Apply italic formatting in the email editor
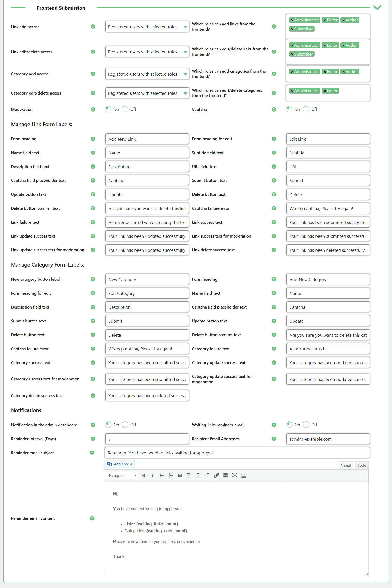This screenshot has width=392, height=588. (x=152, y=475)
